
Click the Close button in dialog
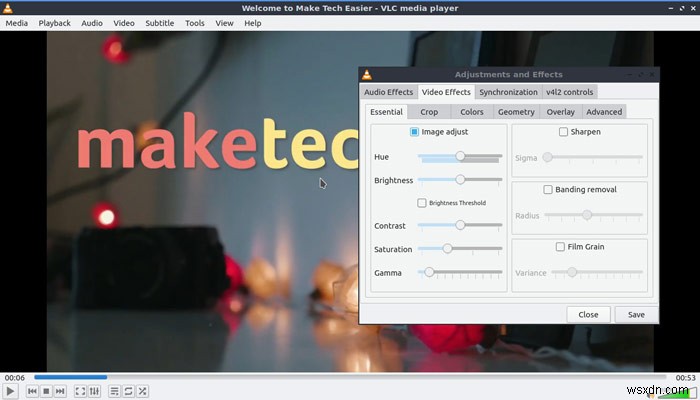pos(588,314)
